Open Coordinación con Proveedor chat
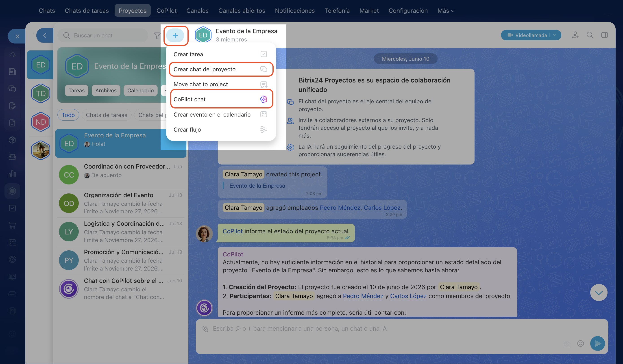Viewport: 623px width, 364px height. (x=121, y=174)
